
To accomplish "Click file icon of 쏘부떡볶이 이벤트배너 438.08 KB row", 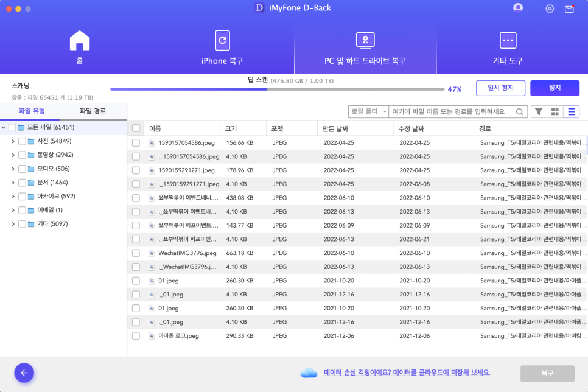I will 152,198.
